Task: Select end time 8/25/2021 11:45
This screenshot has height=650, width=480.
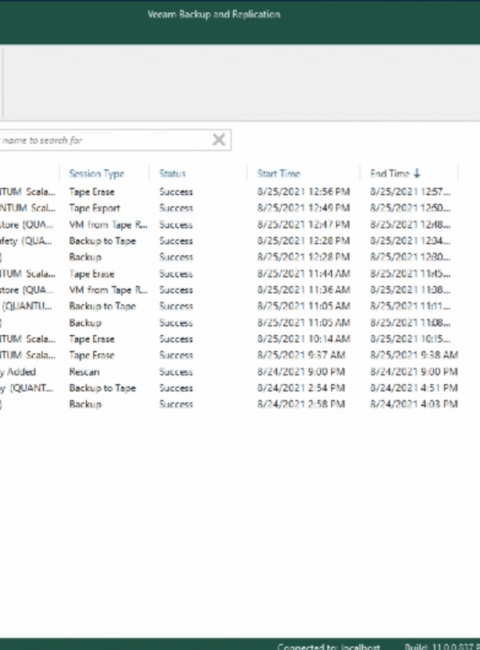Action: tap(410, 274)
